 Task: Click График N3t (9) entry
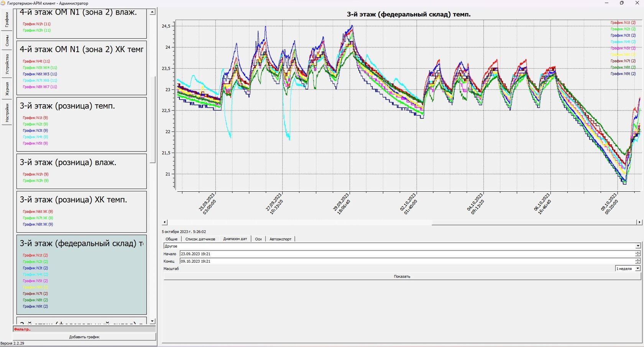tap(35, 130)
